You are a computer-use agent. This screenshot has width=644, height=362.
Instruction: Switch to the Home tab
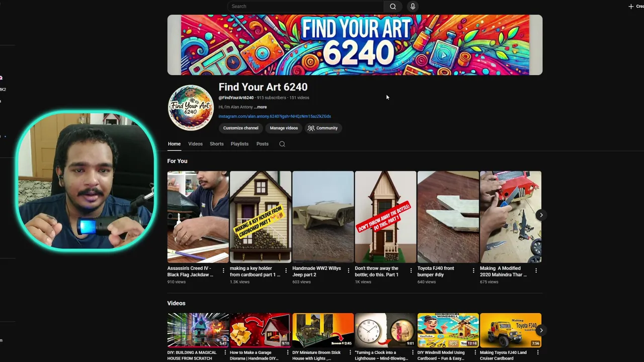pos(174,144)
